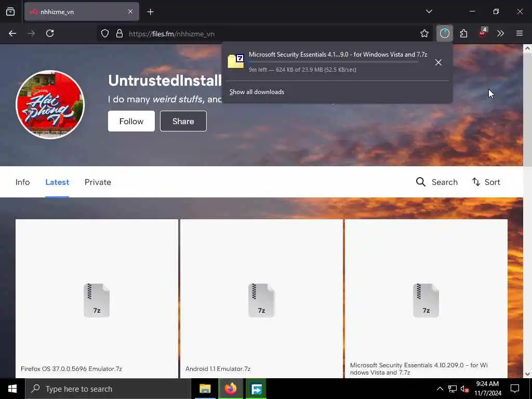Open the Private tab
The height and width of the screenshot is (399, 532).
pos(98,182)
